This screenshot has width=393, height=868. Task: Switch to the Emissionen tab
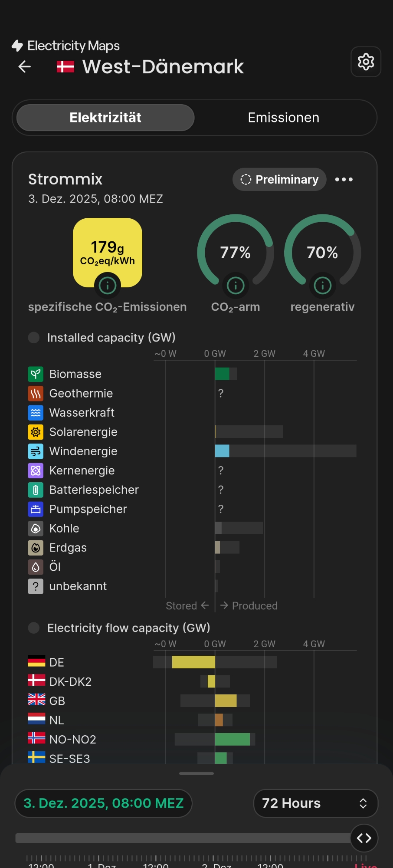point(283,118)
